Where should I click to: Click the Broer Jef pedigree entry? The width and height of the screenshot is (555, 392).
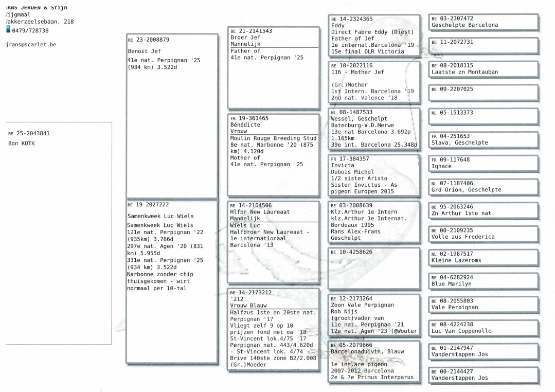pyautogui.click(x=273, y=67)
